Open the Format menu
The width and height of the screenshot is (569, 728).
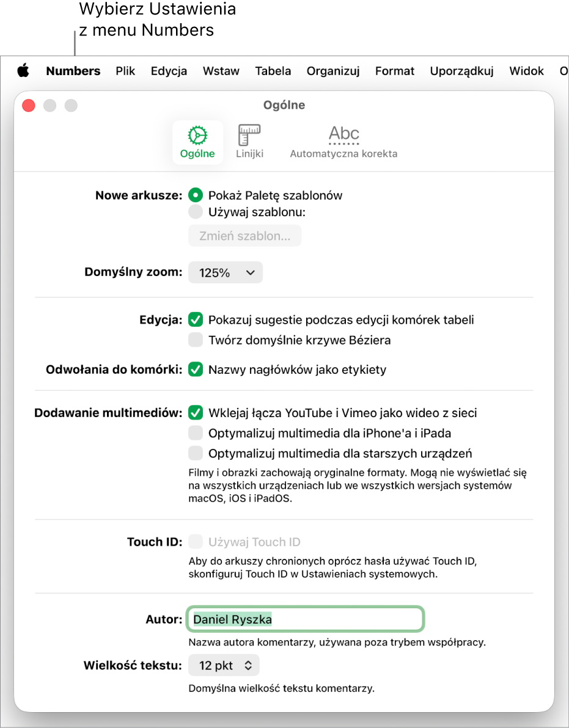click(x=395, y=71)
